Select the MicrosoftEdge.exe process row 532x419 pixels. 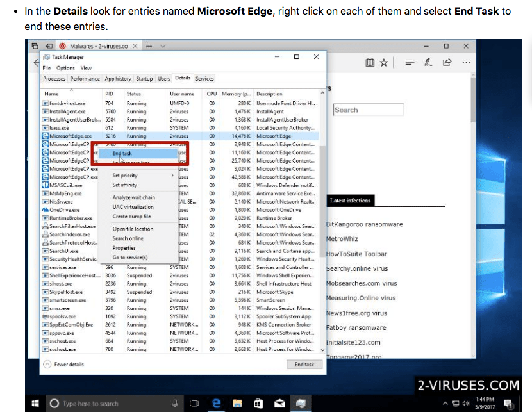(180, 136)
